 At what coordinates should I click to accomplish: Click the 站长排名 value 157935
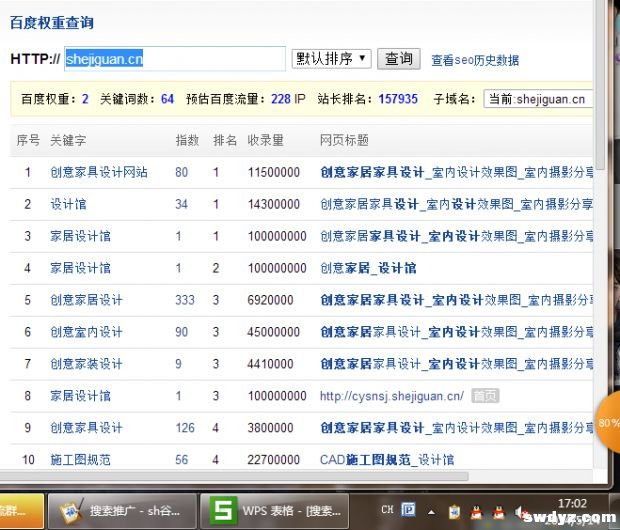(398, 99)
